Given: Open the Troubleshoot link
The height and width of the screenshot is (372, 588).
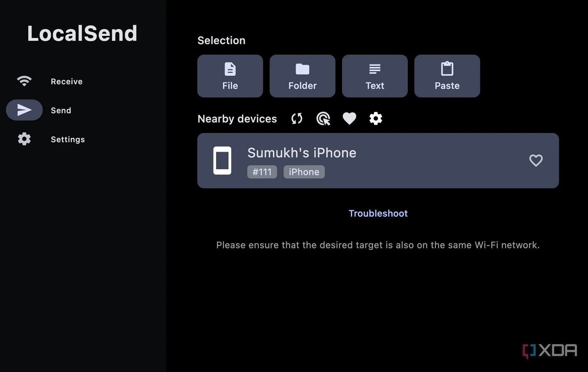Looking at the screenshot, I should click(378, 213).
